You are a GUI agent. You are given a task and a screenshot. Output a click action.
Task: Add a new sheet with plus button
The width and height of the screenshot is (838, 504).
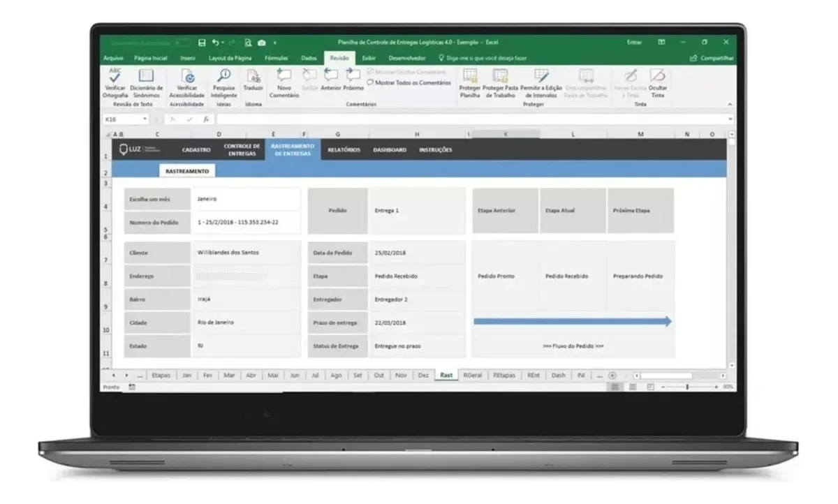click(612, 376)
